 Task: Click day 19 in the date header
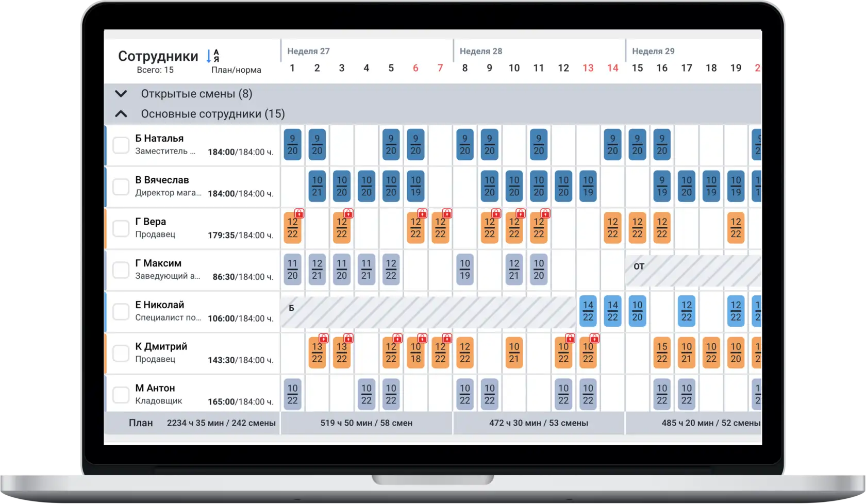pyautogui.click(x=736, y=68)
